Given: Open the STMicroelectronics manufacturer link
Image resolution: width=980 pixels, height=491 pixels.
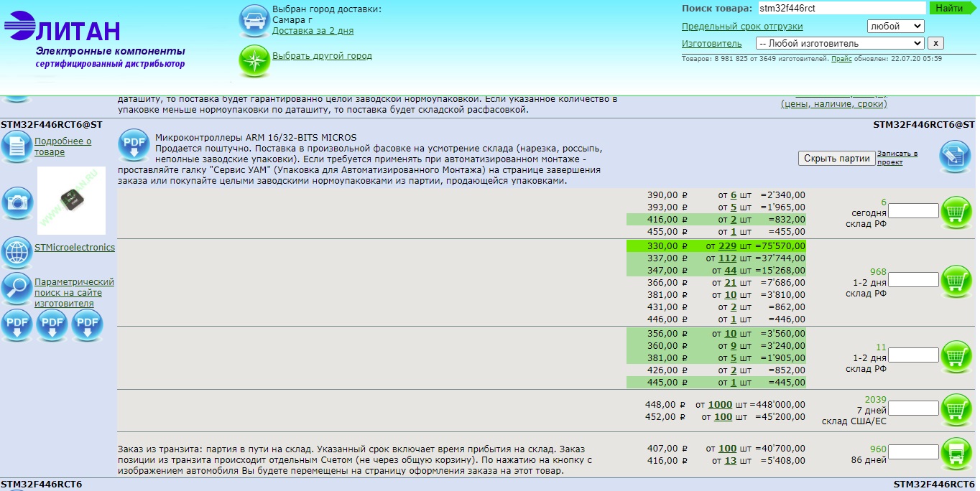Looking at the screenshot, I should tap(75, 248).
